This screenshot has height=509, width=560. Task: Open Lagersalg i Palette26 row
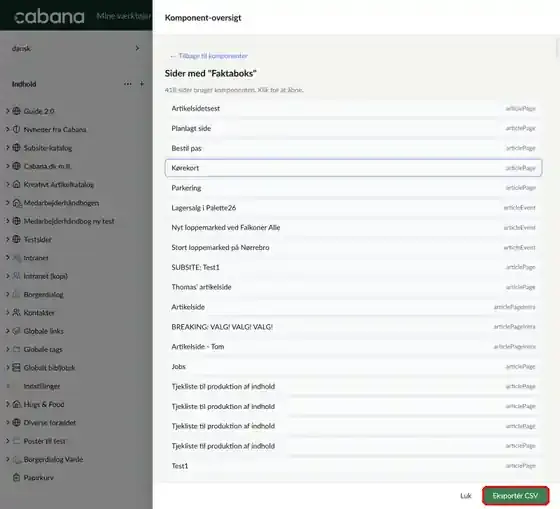354,208
